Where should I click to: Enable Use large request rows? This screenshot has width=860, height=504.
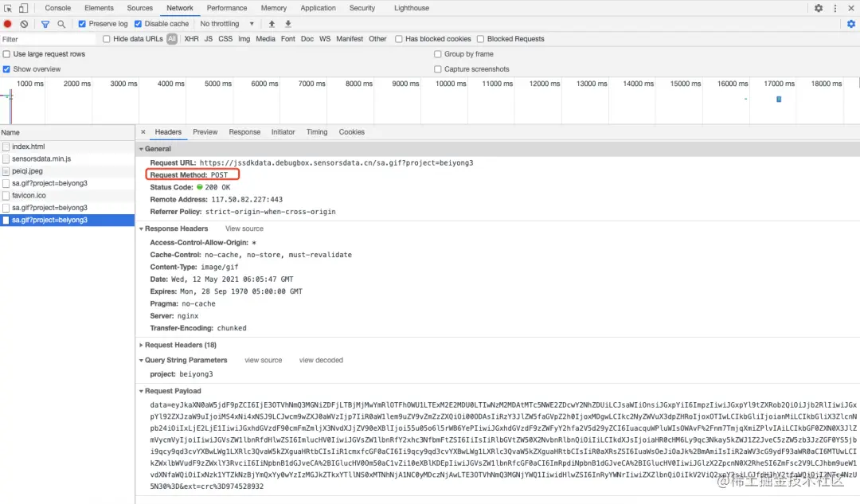coord(6,54)
